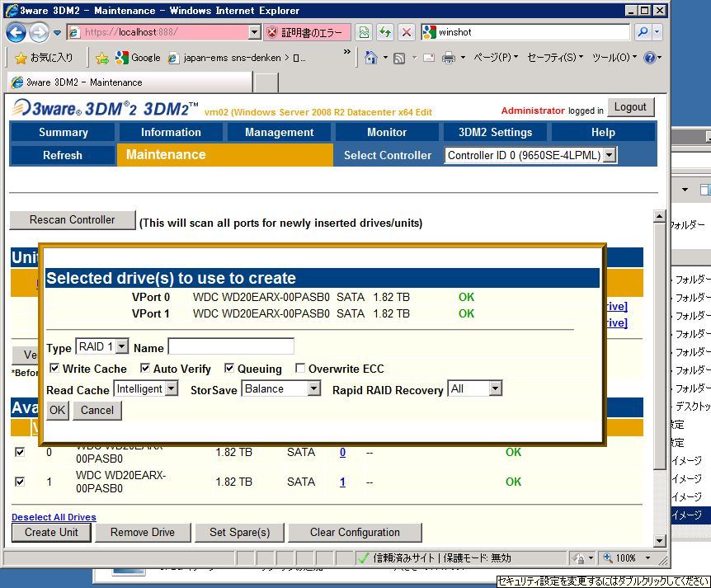Image resolution: width=711 pixels, height=588 pixels.
Task: Click the Rescan Controller button
Action: (72, 220)
